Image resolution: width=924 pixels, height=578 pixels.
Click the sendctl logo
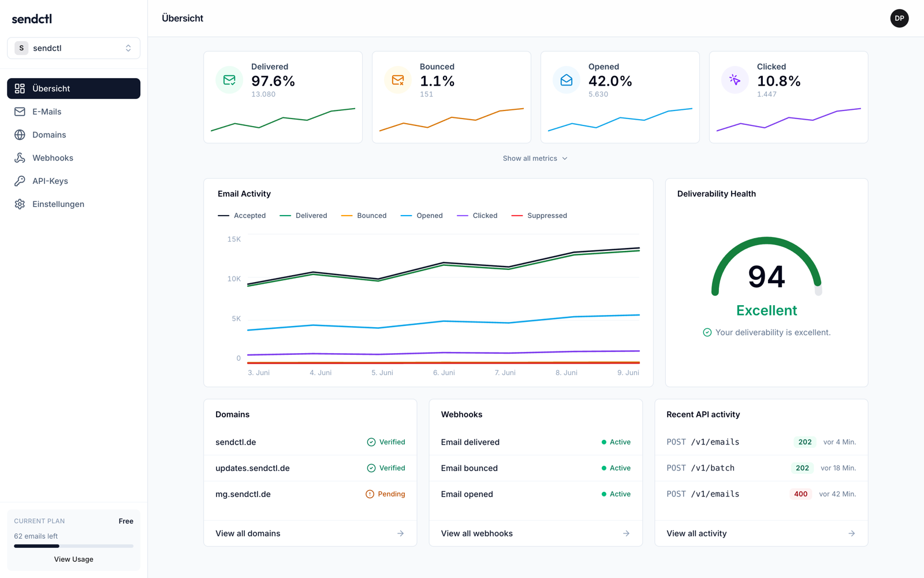click(32, 18)
